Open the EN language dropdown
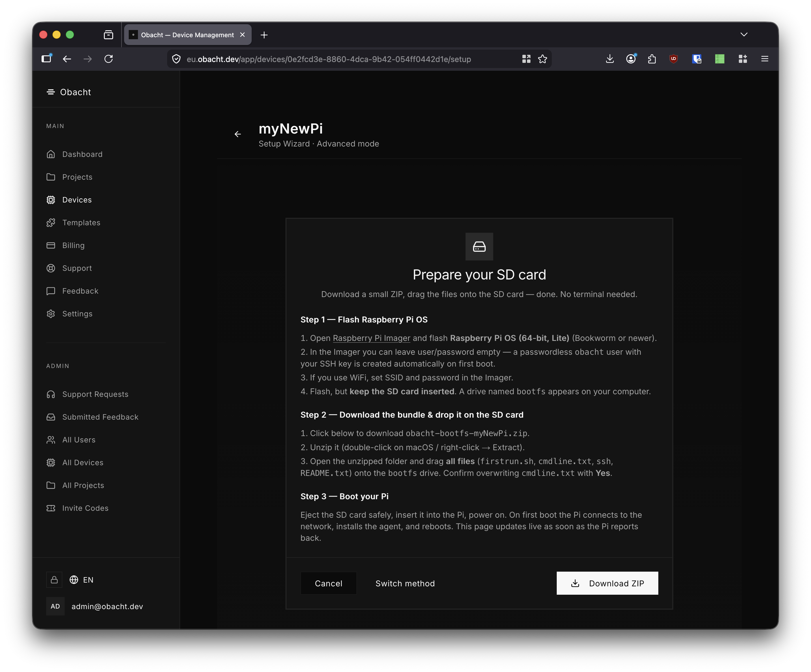 [x=81, y=580]
